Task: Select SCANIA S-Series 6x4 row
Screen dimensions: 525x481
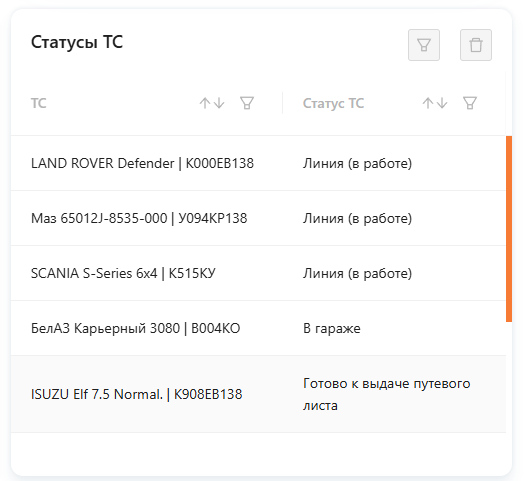Action: click(258, 273)
